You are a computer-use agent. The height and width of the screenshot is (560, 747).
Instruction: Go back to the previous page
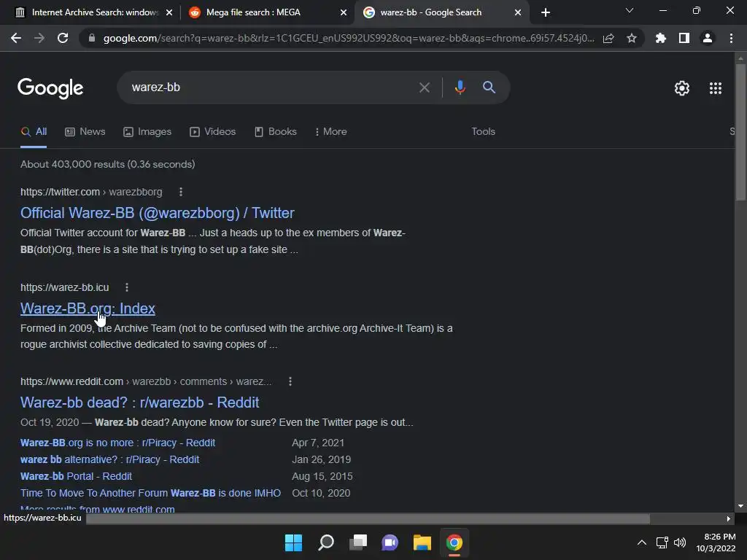tap(16, 38)
